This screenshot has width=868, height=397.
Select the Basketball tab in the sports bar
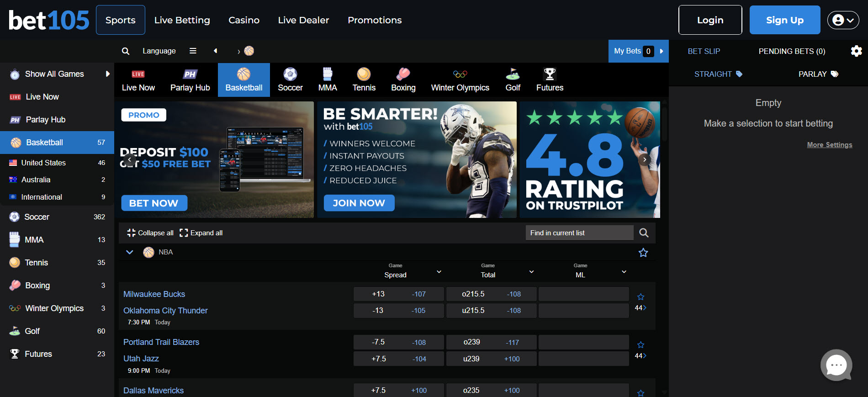point(244,80)
